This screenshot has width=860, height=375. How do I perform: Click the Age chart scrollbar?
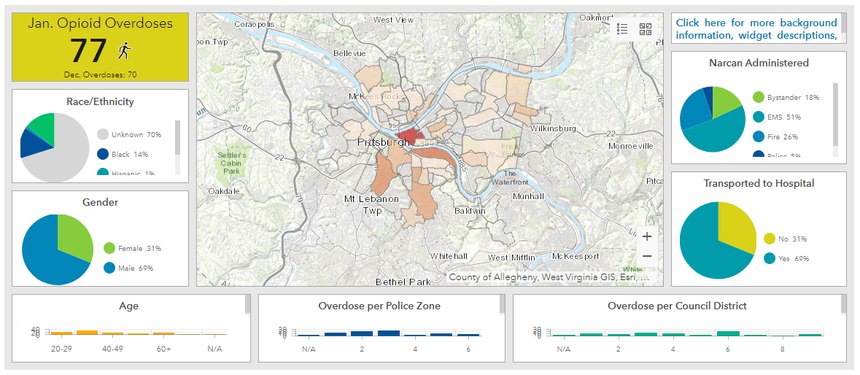pos(247,304)
